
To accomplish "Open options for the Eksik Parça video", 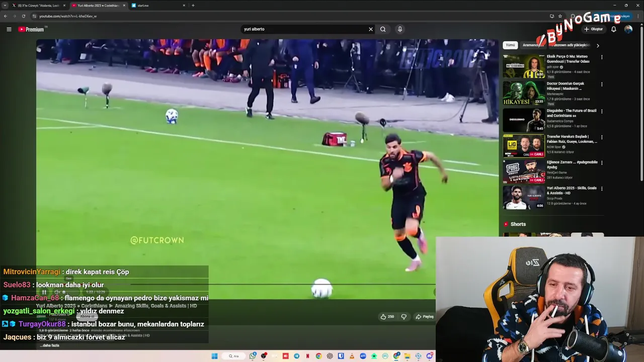I will [602, 57].
